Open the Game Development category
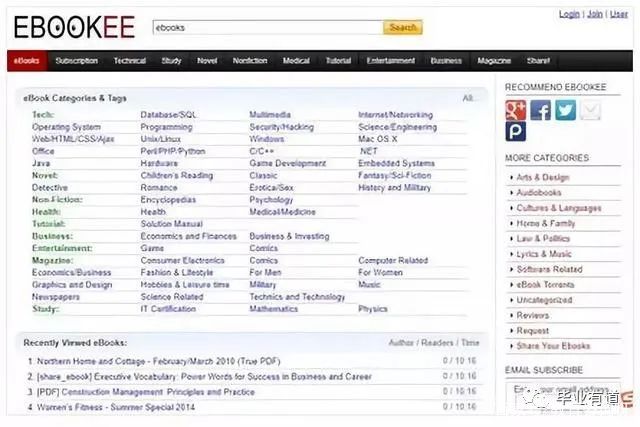The height and width of the screenshot is (427, 640). pos(288,163)
